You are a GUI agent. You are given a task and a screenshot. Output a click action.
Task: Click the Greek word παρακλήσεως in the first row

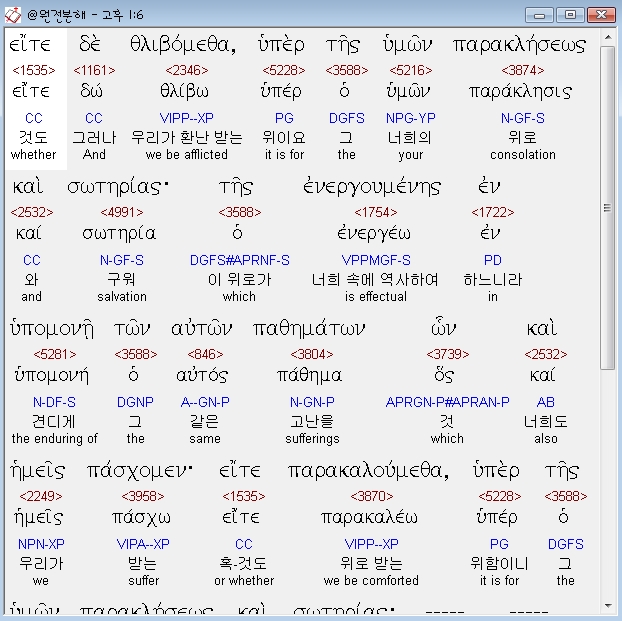[519, 44]
